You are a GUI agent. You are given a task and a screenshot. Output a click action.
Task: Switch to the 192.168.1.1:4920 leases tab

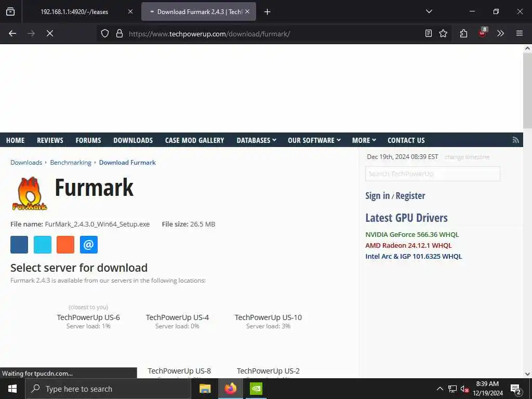[x=74, y=11]
